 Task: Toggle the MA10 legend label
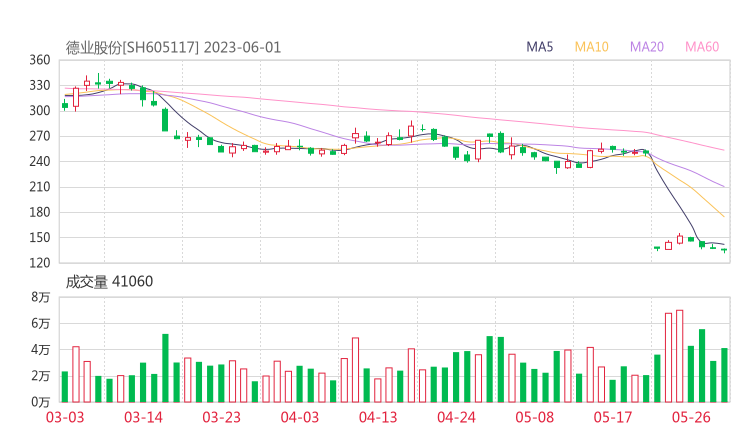(591, 47)
